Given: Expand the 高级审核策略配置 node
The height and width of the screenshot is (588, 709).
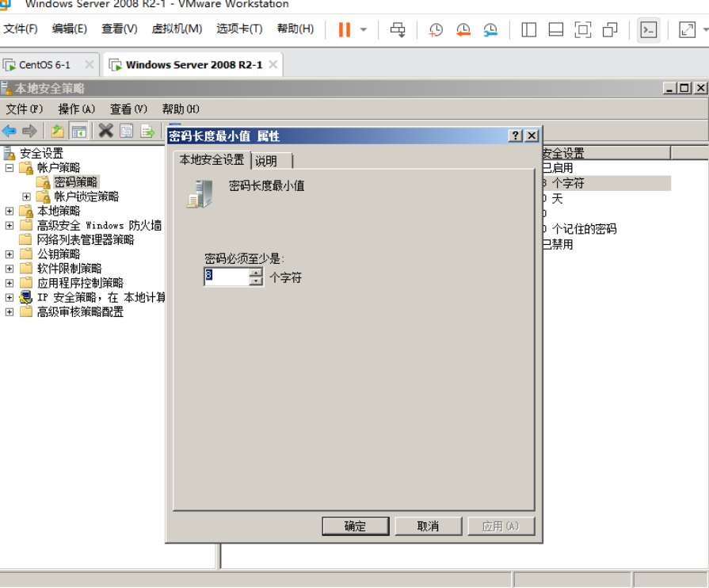Looking at the screenshot, I should tap(9, 312).
